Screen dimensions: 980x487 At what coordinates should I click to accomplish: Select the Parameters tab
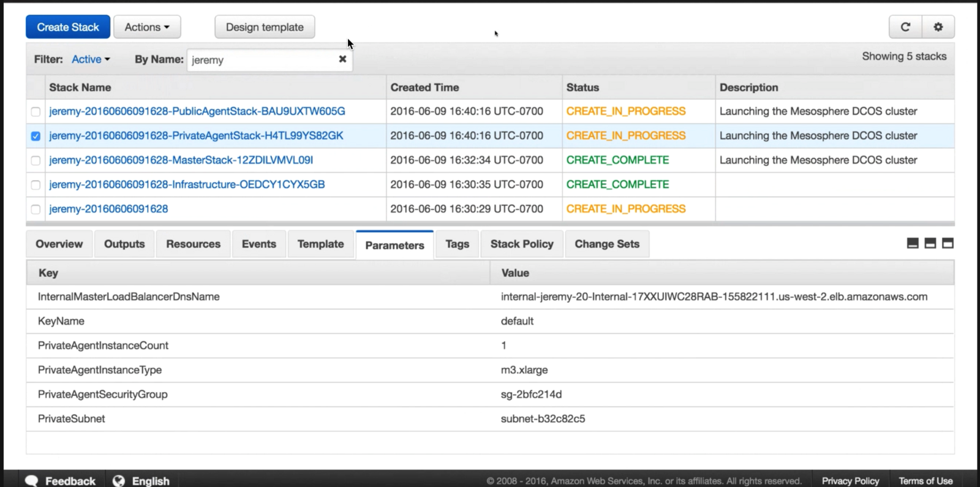point(394,245)
